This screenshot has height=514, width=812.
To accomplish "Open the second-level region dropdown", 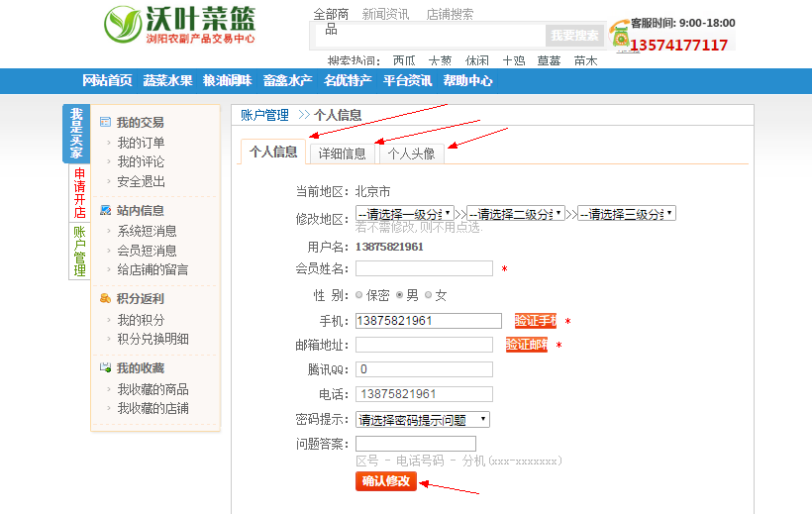I will (516, 213).
